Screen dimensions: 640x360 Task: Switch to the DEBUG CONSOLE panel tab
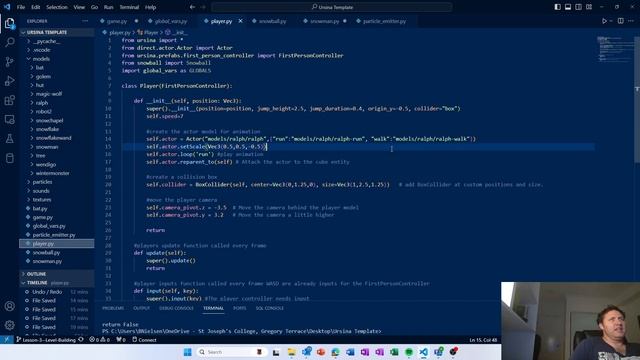click(176, 308)
